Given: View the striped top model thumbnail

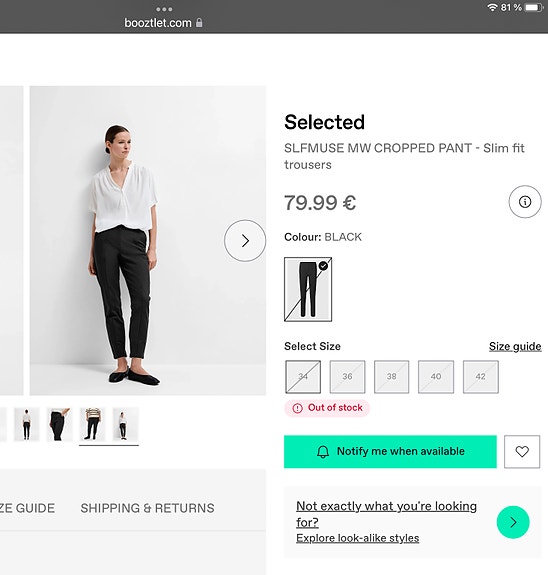Looking at the screenshot, I should click(92, 424).
